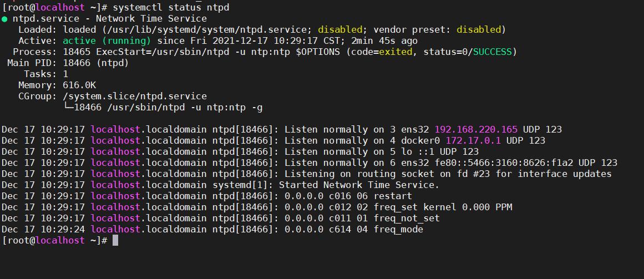Select the CGroup path /system.slice/ntpd.service
Image resolution: width=644 pixels, height=279 pixels.
(135, 96)
